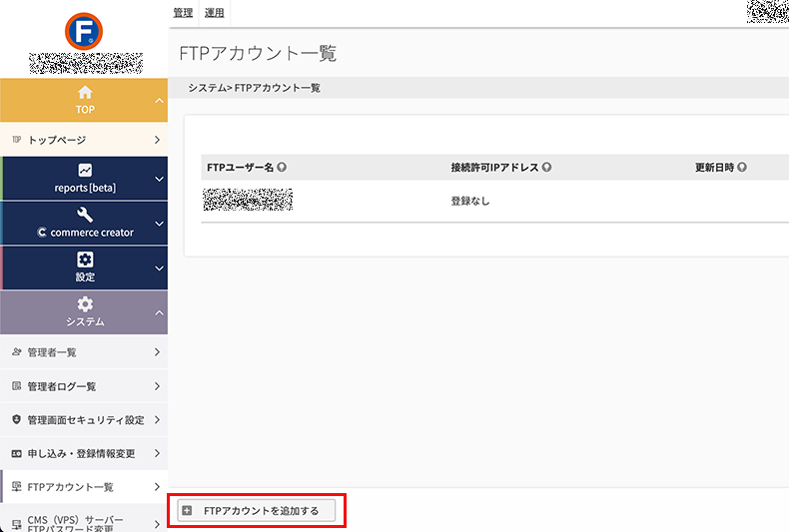Screen dimensions: 789x532
Task: Click FTPアカウントを追加する button
Action: coord(256,510)
